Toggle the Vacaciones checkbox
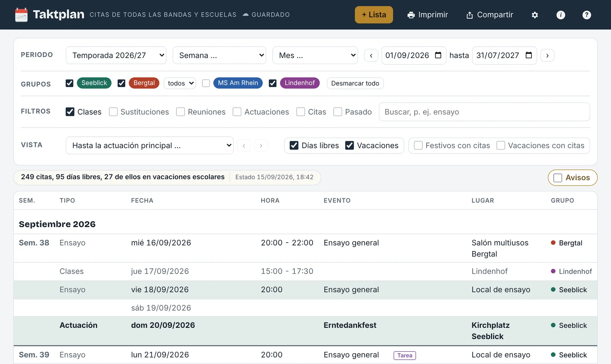611x364 pixels. pos(349,146)
